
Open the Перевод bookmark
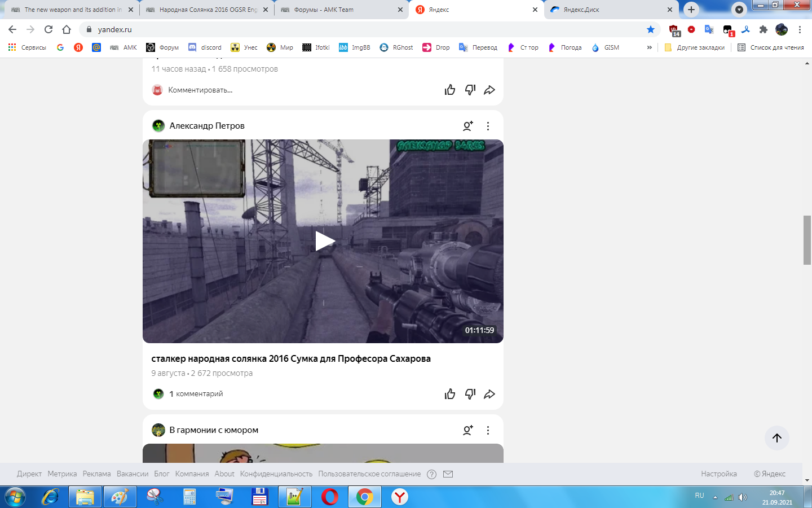point(478,47)
